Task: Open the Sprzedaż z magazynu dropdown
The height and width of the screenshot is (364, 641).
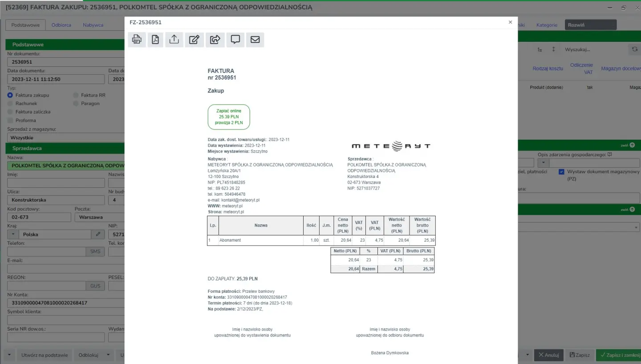Action: tap(66, 138)
